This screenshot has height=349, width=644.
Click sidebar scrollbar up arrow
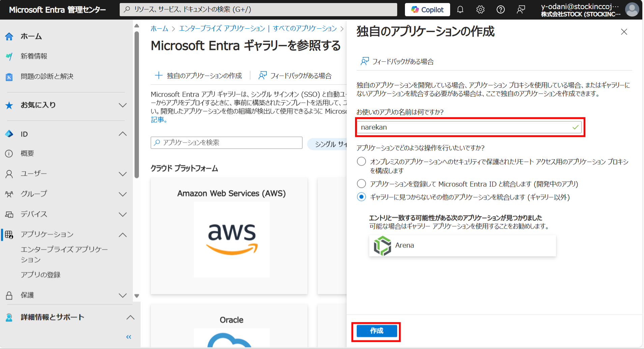tap(137, 26)
